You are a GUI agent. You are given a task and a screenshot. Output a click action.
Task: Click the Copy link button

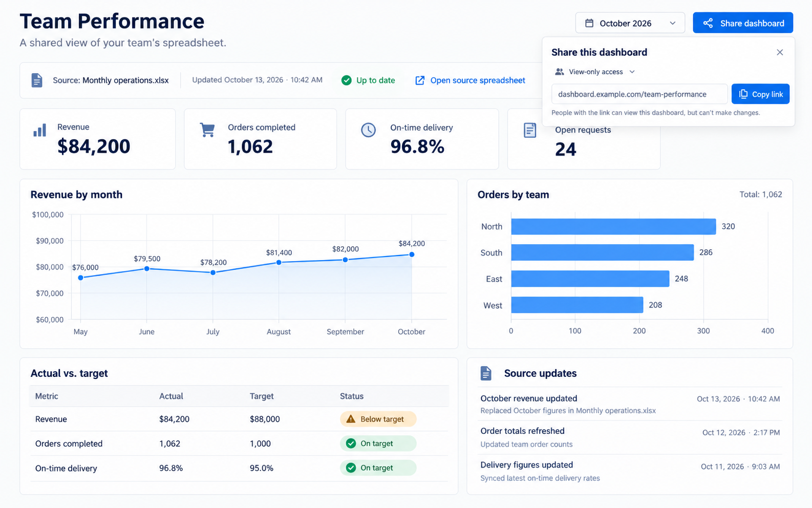point(760,94)
